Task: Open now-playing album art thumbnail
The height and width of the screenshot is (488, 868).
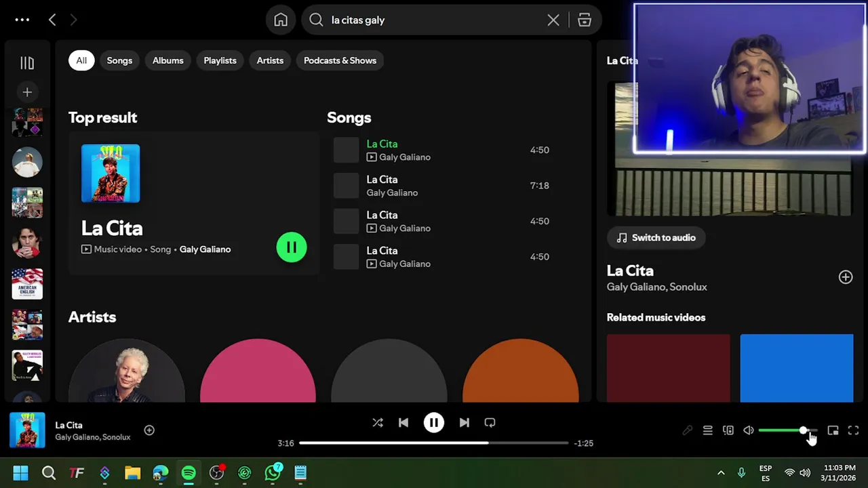Action: point(27,430)
